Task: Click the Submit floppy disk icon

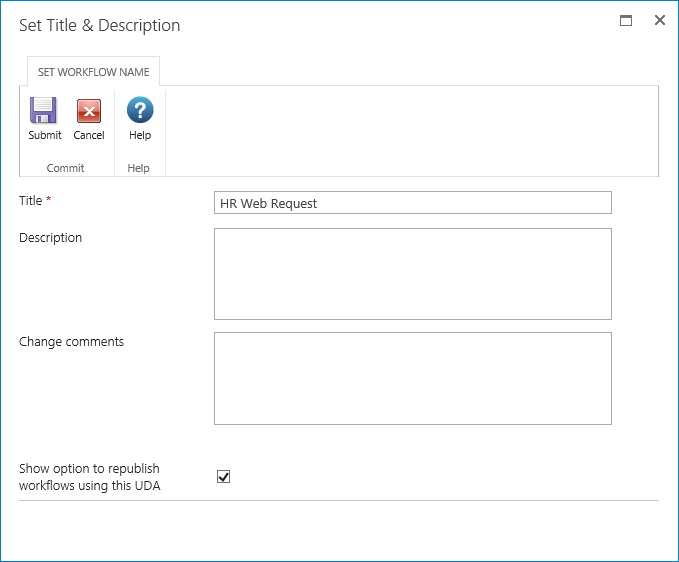Action: tap(44, 111)
